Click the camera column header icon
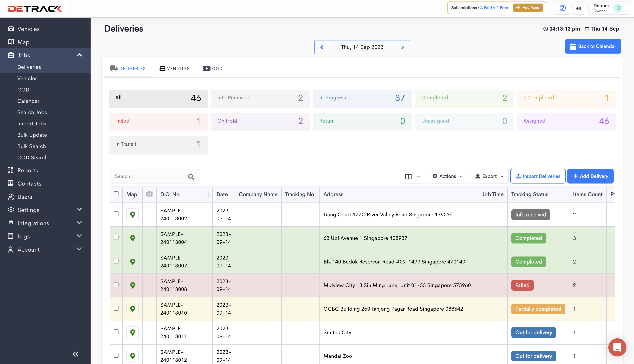This screenshot has width=634, height=364. pos(149,194)
